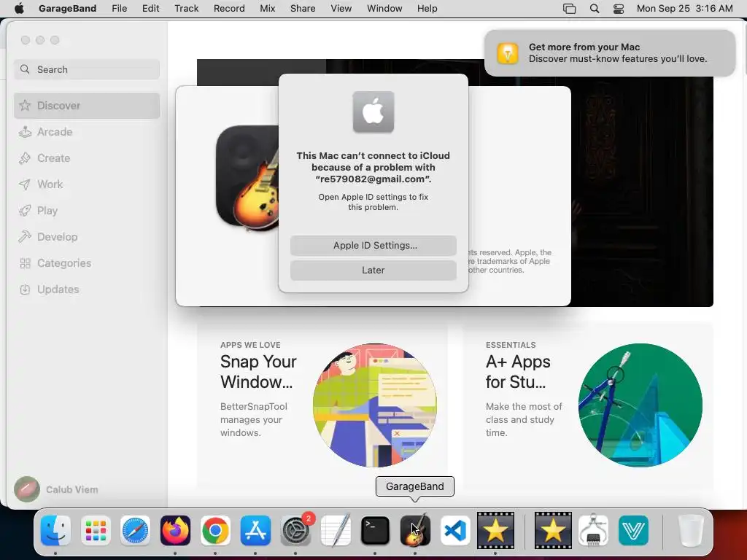Click the GarageBand app icon in sheet
Image resolution: width=747 pixels, height=560 pixels.
coord(247,178)
